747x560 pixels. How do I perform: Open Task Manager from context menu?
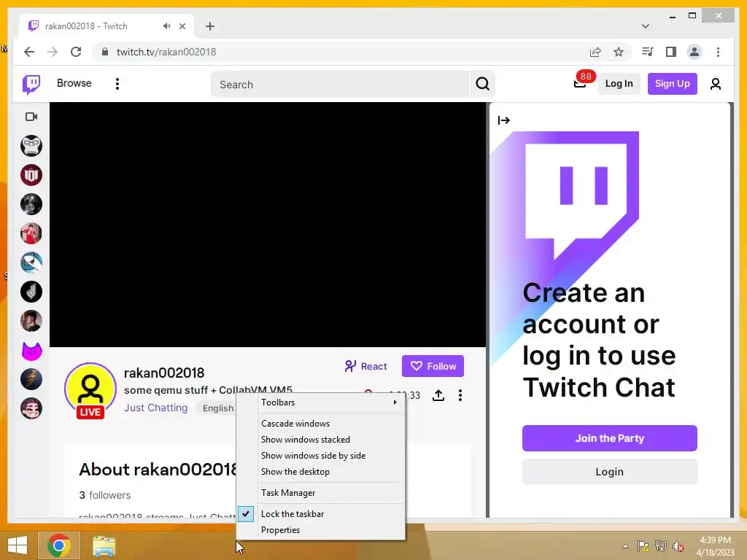point(329,493)
